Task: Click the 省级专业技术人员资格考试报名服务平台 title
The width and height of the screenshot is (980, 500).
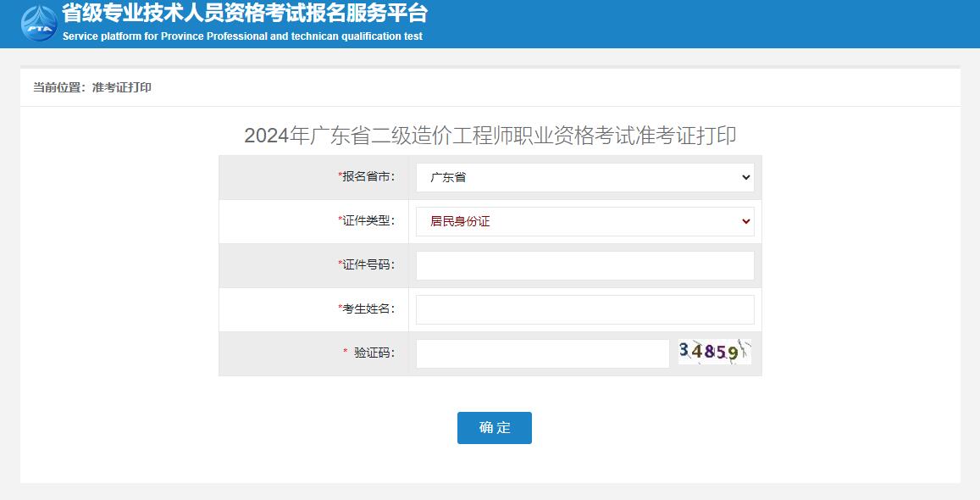Action: click(245, 13)
